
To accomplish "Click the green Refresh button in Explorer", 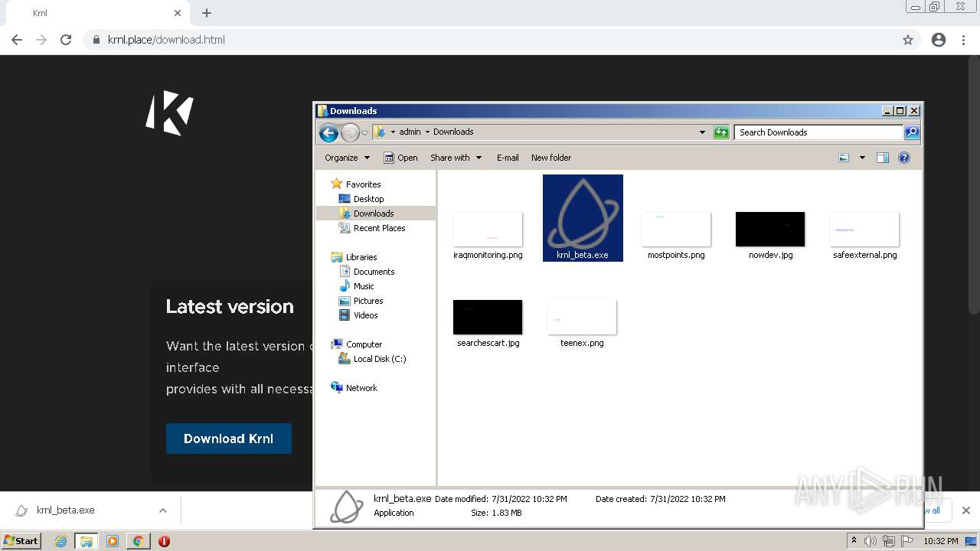I will pyautogui.click(x=721, y=132).
